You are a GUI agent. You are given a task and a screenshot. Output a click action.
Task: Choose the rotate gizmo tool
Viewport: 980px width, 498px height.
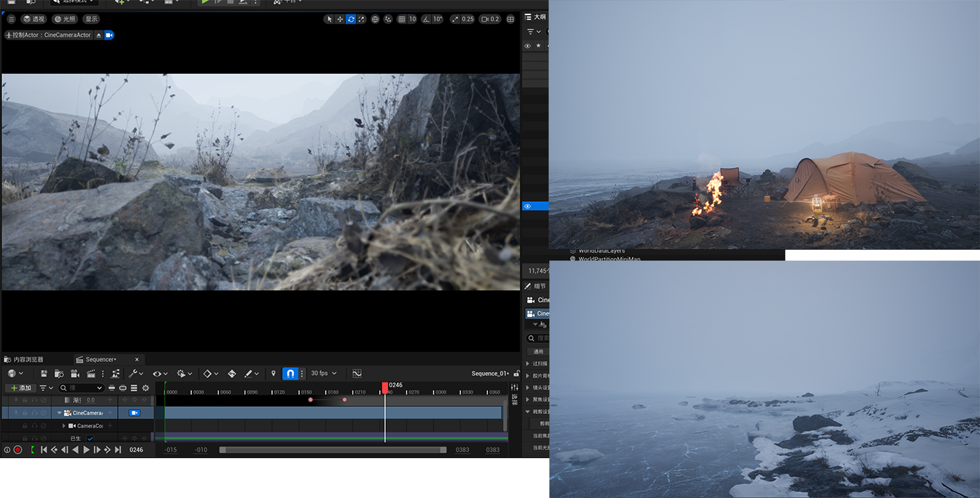351,19
